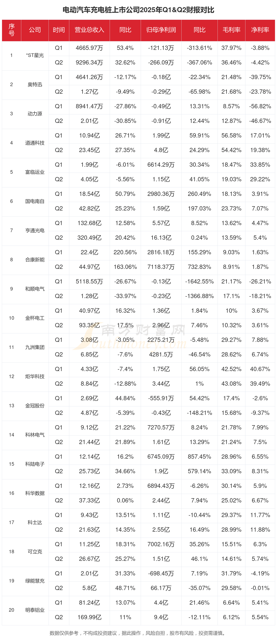Click the 净利率 column header

[260, 30]
